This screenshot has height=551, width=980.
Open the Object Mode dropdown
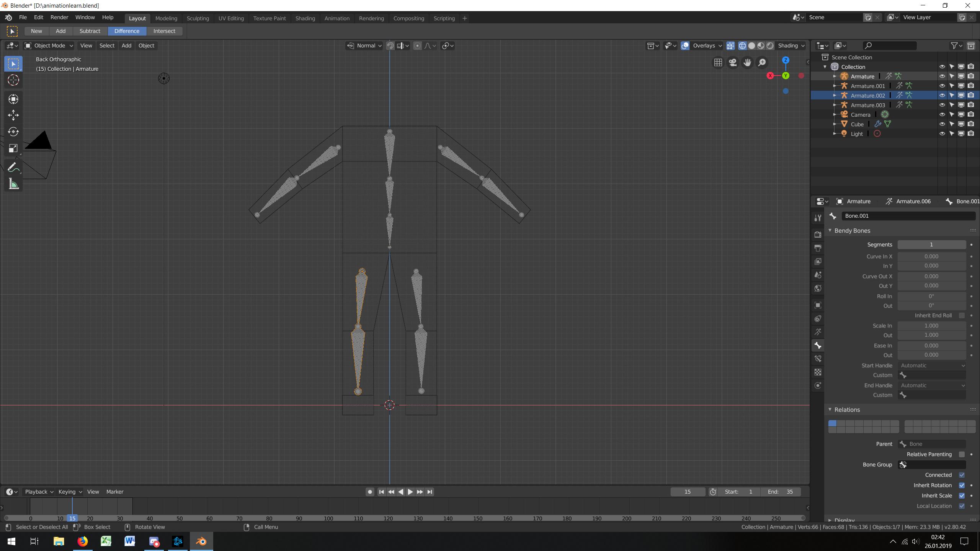pos(48,46)
